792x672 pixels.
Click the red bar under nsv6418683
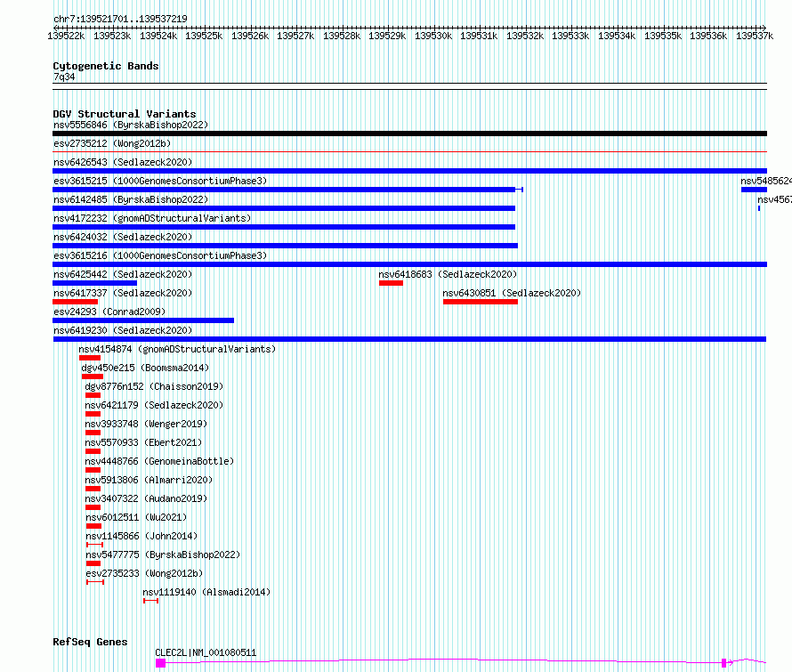click(391, 283)
